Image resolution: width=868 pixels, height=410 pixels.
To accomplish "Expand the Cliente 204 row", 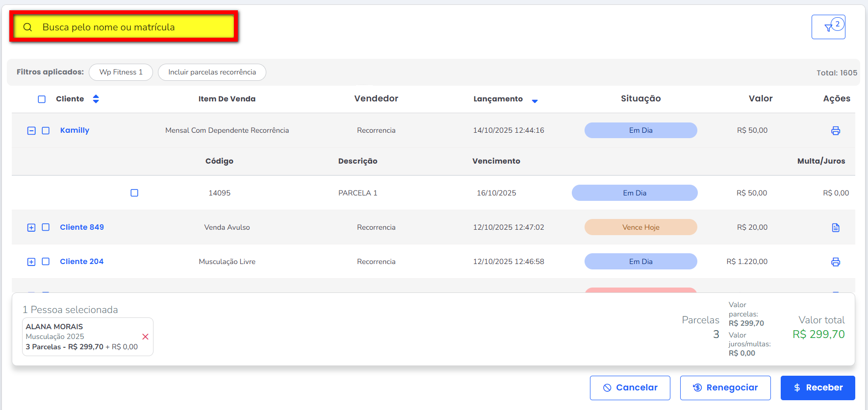I will [31, 262].
